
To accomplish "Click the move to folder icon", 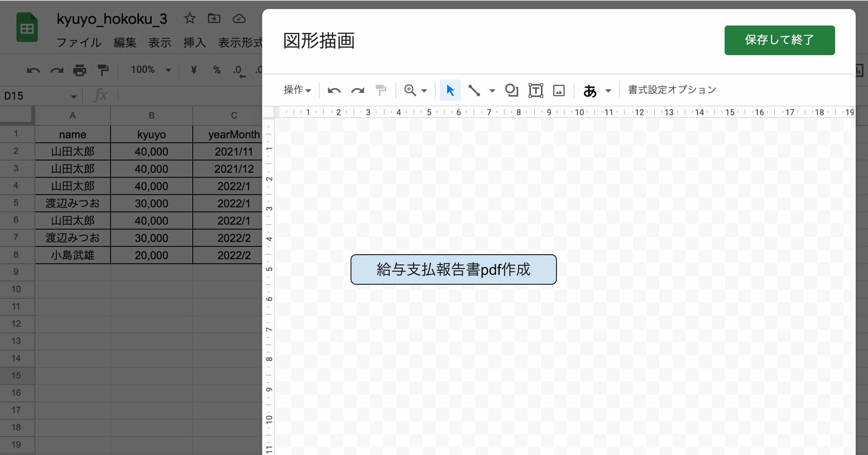I will [214, 19].
